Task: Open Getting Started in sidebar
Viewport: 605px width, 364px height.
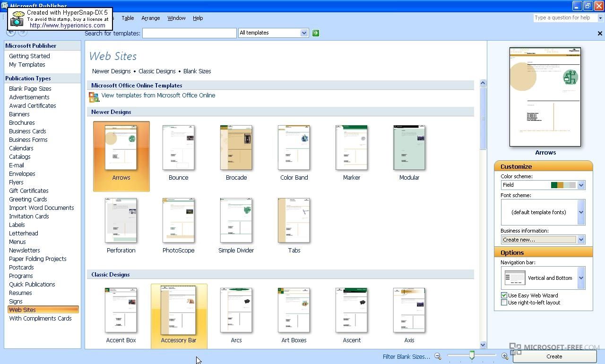Action: pos(29,56)
